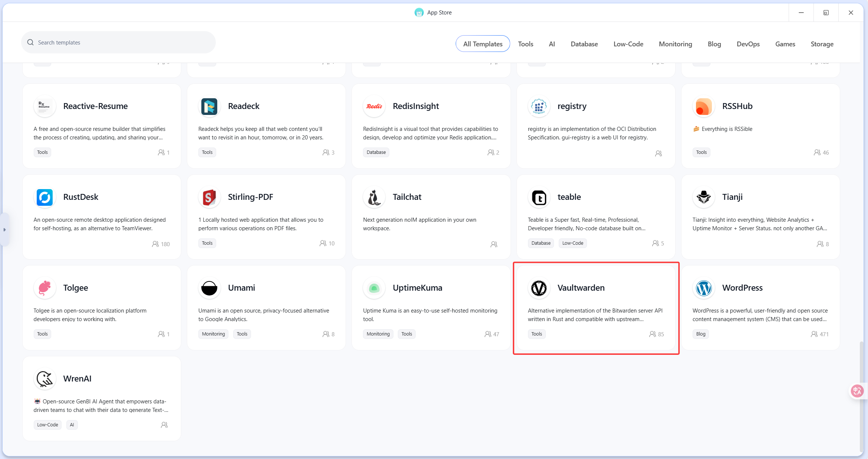Click the Stirling-PDF red icon

coord(209,197)
